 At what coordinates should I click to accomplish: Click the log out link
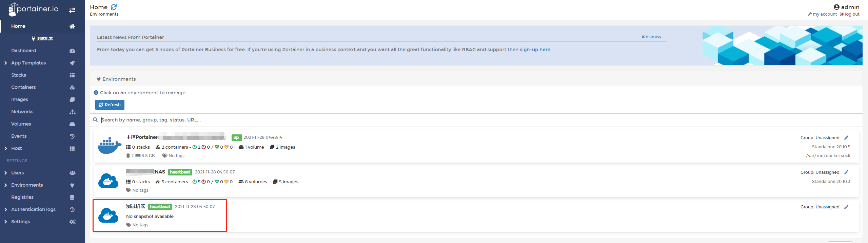tap(850, 14)
